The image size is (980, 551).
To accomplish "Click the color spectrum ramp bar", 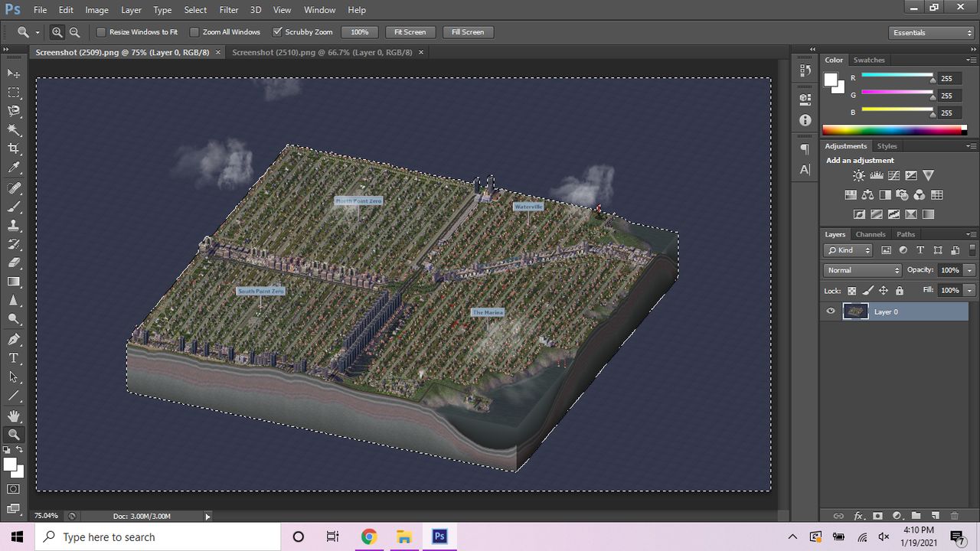I will [894, 130].
